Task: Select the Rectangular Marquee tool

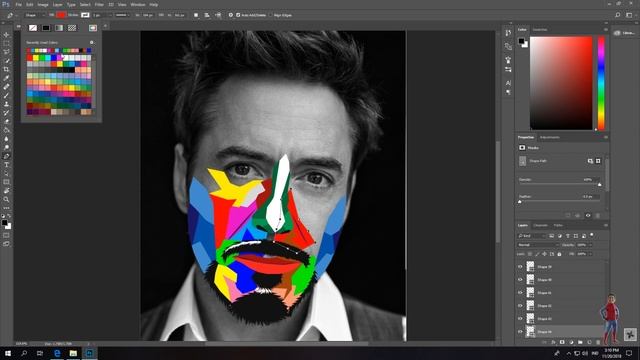Action: pos(6,43)
